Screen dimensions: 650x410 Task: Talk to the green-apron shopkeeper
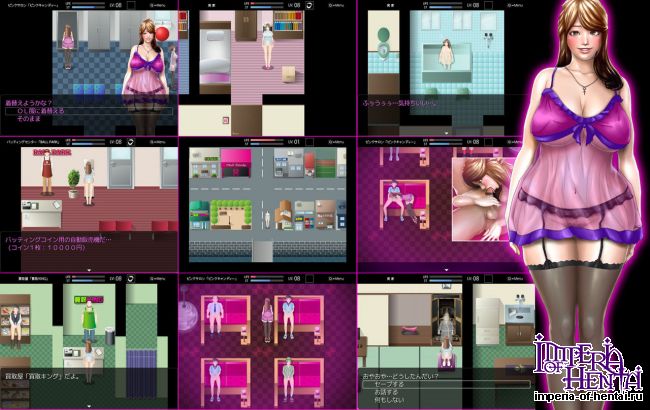88,320
